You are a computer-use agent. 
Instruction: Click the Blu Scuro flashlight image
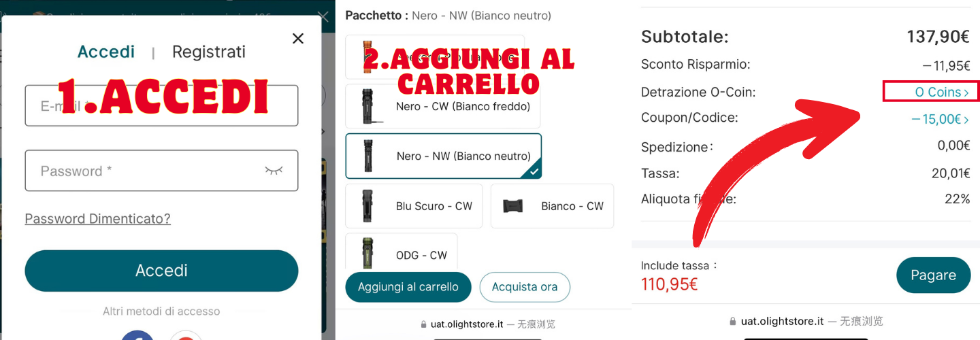point(367,206)
